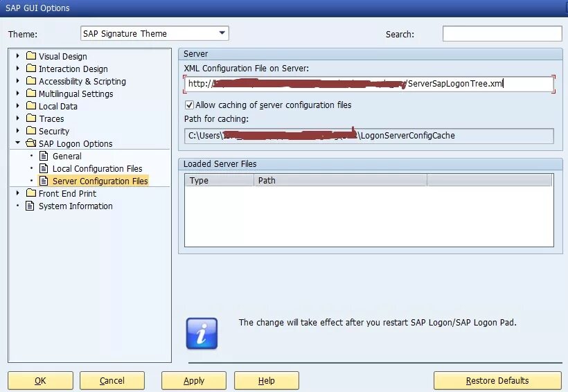Click the Security folder icon
Image resolution: width=568 pixels, height=392 pixels.
(x=31, y=130)
